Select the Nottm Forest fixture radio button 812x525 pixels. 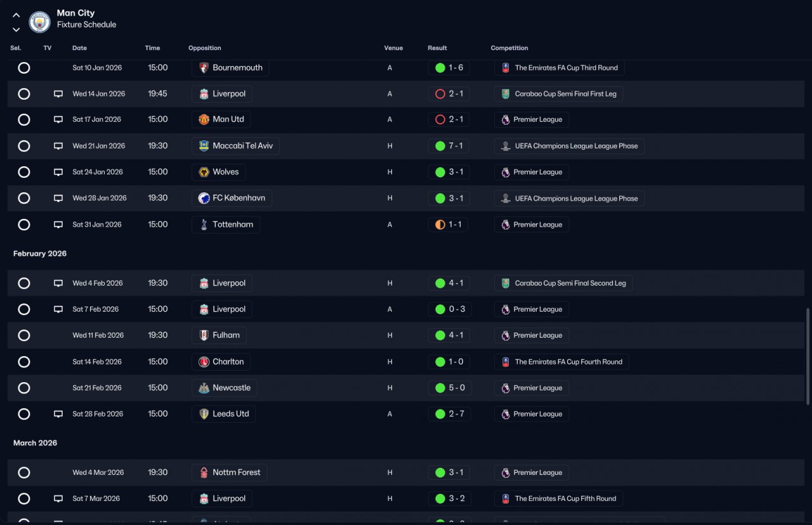[x=24, y=472]
